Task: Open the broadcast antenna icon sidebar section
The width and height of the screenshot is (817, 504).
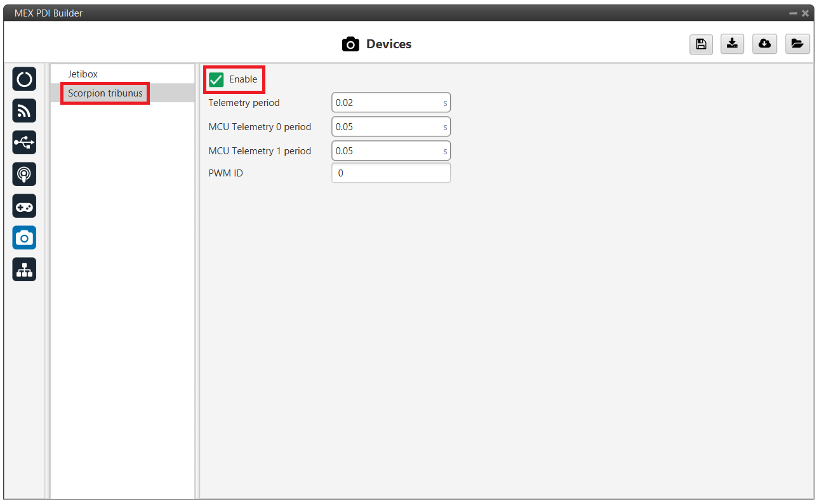Action: (24, 174)
